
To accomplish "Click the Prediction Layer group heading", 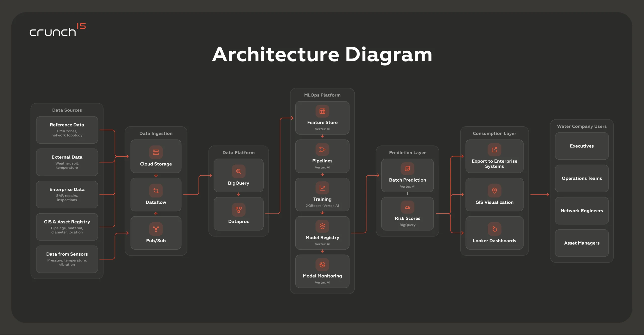I will (x=407, y=153).
